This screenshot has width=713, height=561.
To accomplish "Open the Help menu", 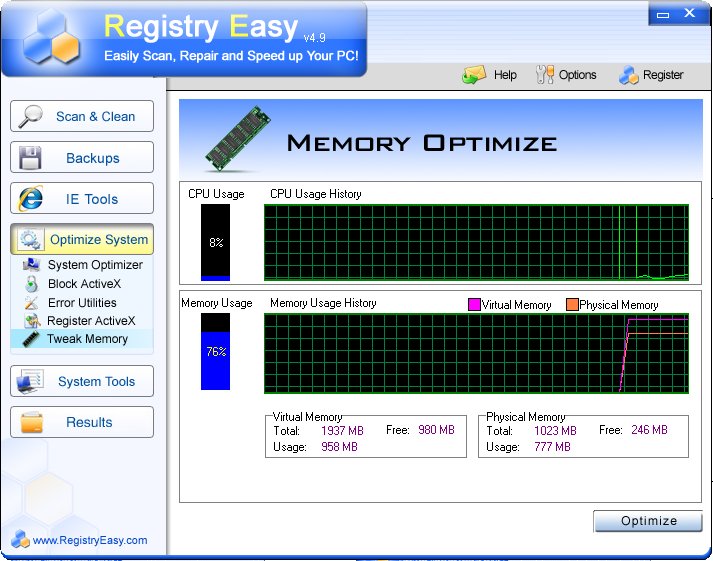I will (505, 75).
